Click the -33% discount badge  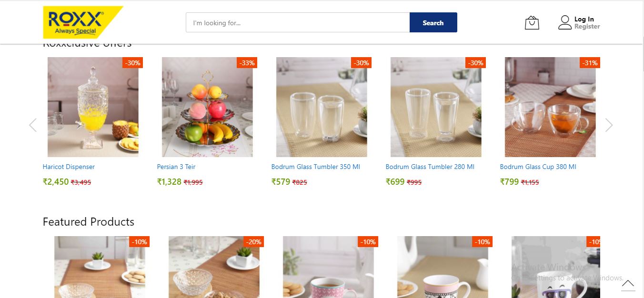coord(247,63)
